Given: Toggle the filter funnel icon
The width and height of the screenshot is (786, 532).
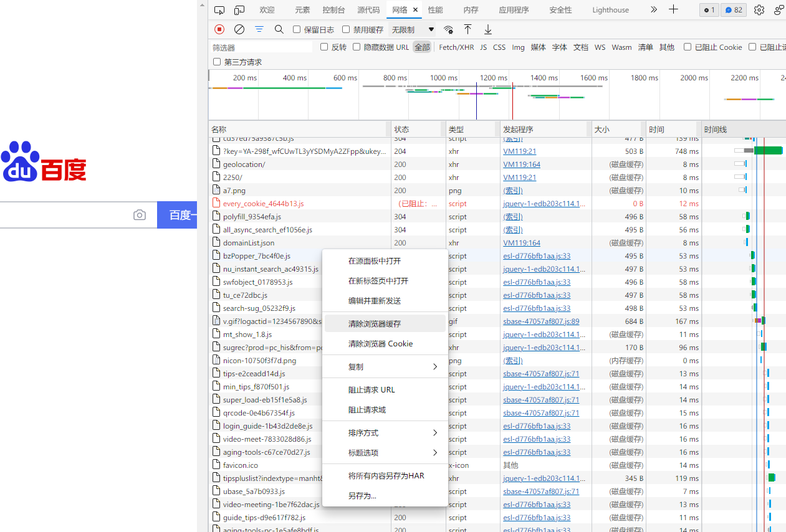Looking at the screenshot, I should 259,29.
